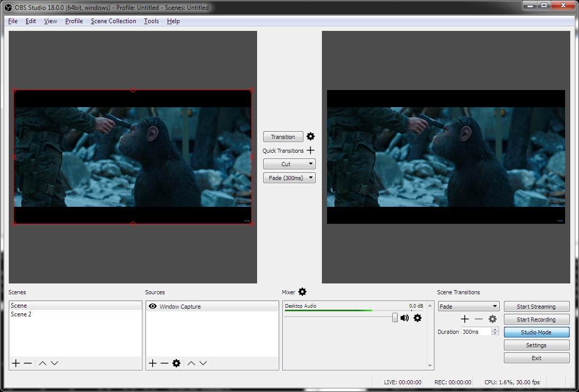
Task: Open the Scene Collection menu
Action: point(113,21)
